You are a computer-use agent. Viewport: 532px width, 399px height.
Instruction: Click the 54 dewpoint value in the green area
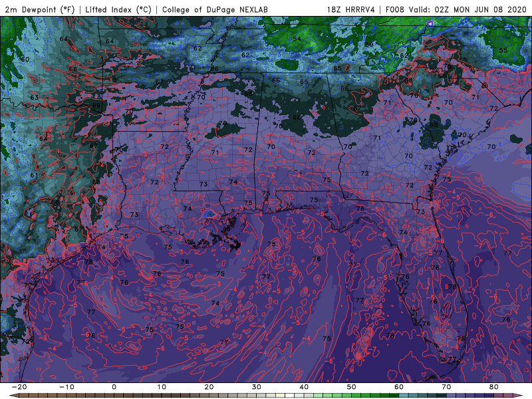pyautogui.click(x=297, y=39)
